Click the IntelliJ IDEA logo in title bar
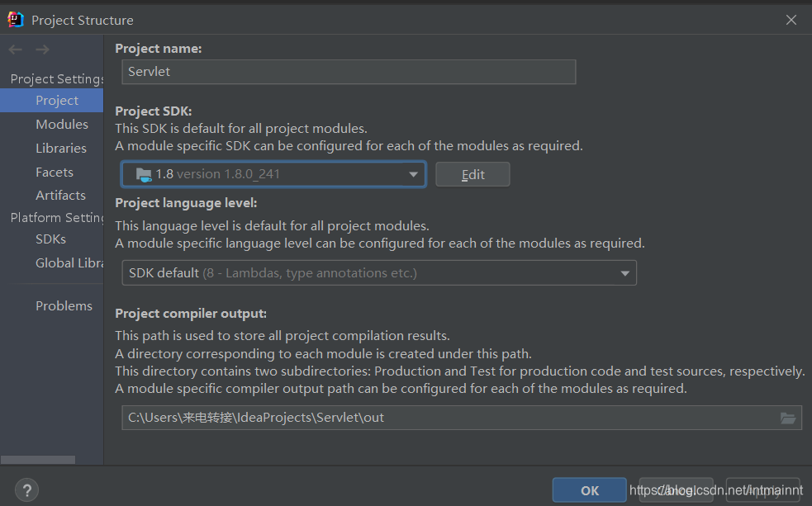 16,20
